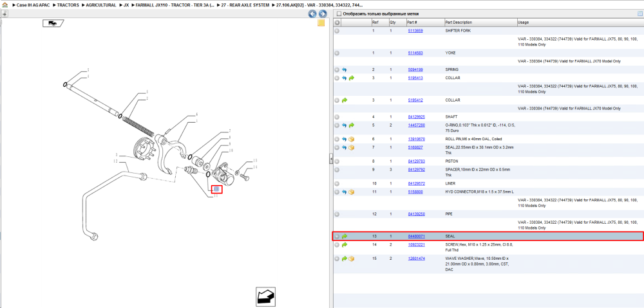This screenshot has width=644, height=308.
Task: Click blue arrow on O-RING row
Action: [344, 125]
